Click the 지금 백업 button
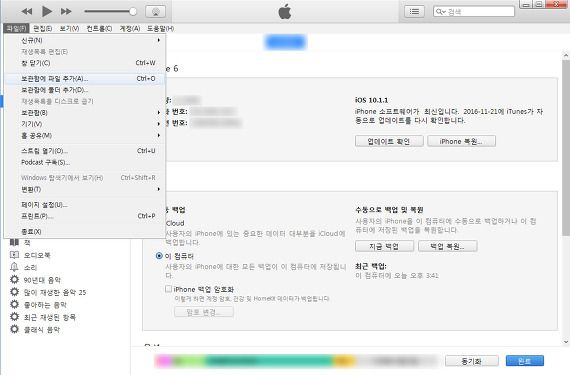This screenshot has height=375, width=570. pyautogui.click(x=384, y=246)
